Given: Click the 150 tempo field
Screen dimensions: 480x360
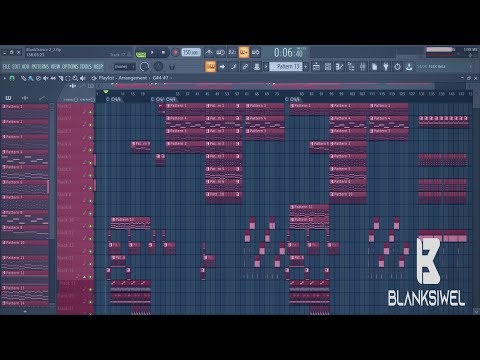Looking at the screenshot, I should (x=191, y=52).
